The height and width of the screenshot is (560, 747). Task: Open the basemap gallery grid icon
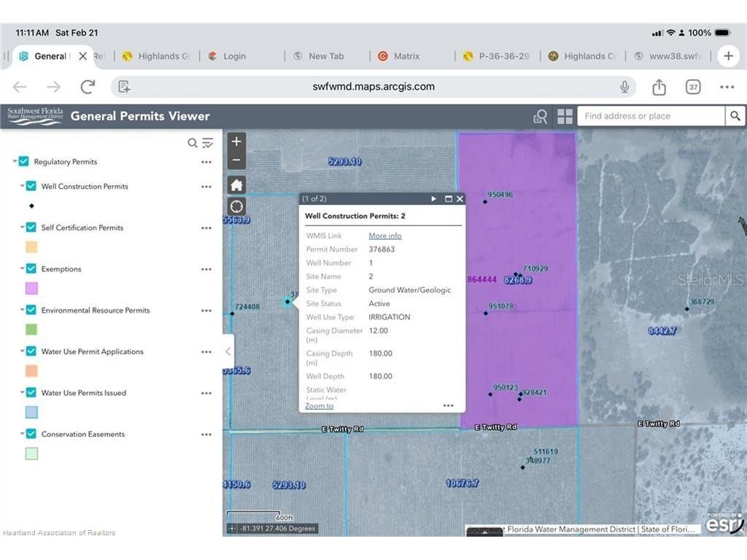[x=565, y=116]
